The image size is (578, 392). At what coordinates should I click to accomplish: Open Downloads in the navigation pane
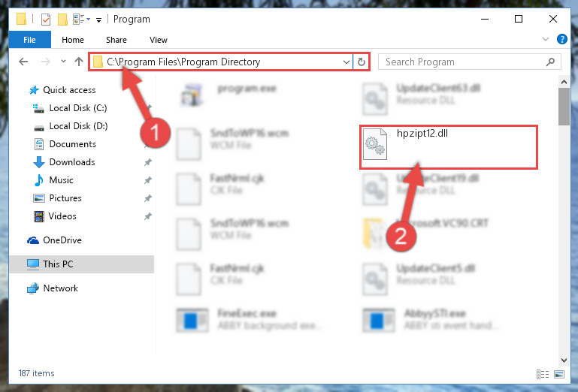click(72, 161)
